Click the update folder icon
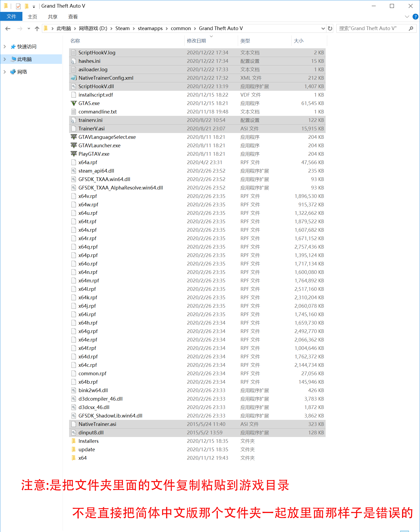 74,449
